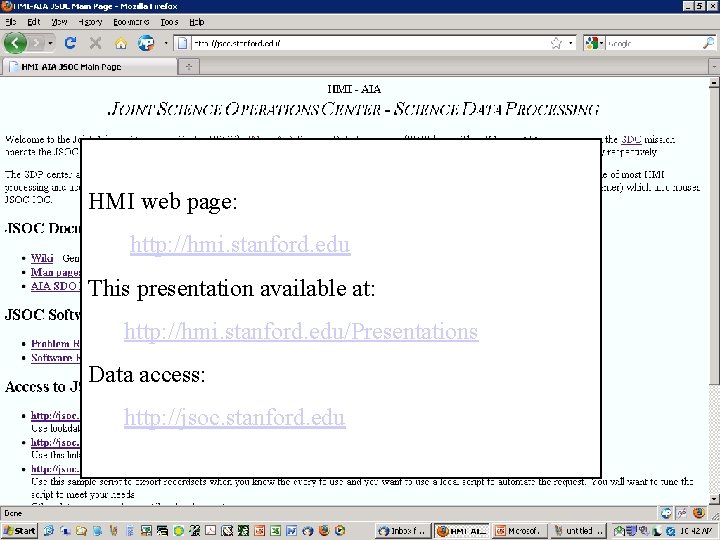
Task: Open the Software R... link
Action: (x=56, y=357)
